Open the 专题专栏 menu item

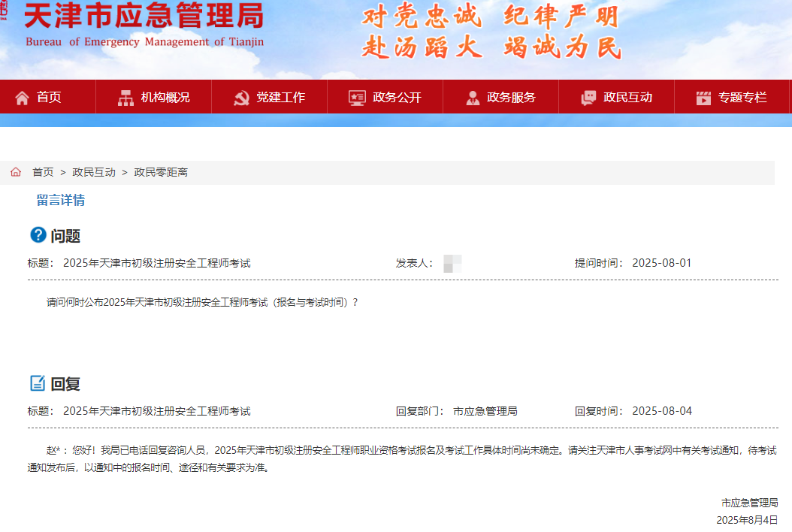coord(739,96)
